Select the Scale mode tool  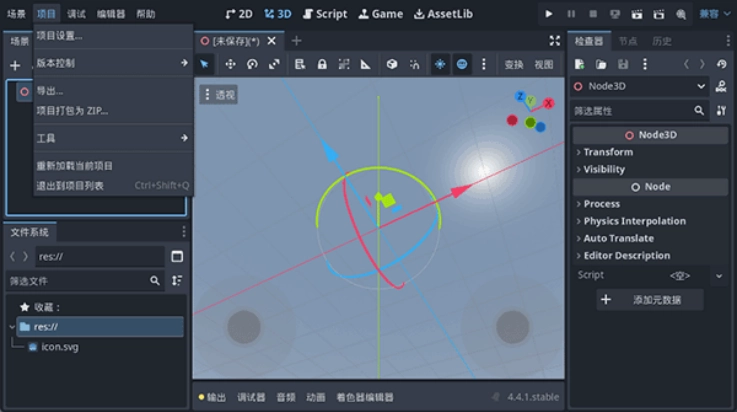tap(274, 64)
